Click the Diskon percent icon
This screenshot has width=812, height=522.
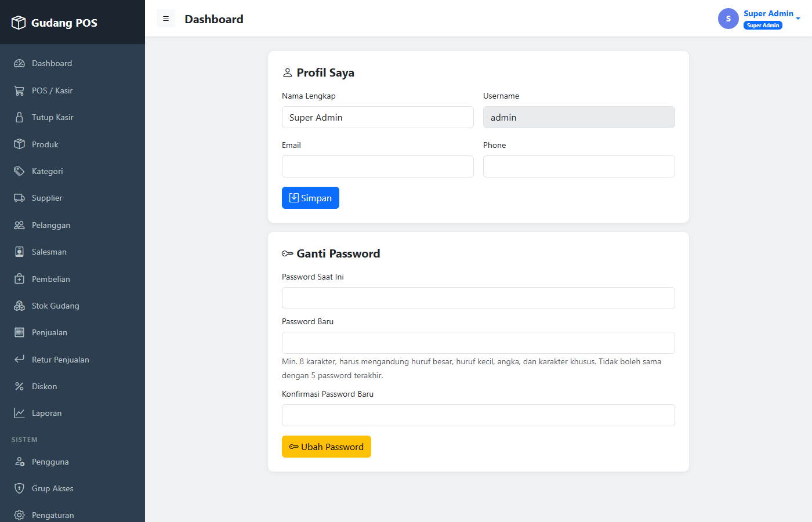tap(19, 386)
